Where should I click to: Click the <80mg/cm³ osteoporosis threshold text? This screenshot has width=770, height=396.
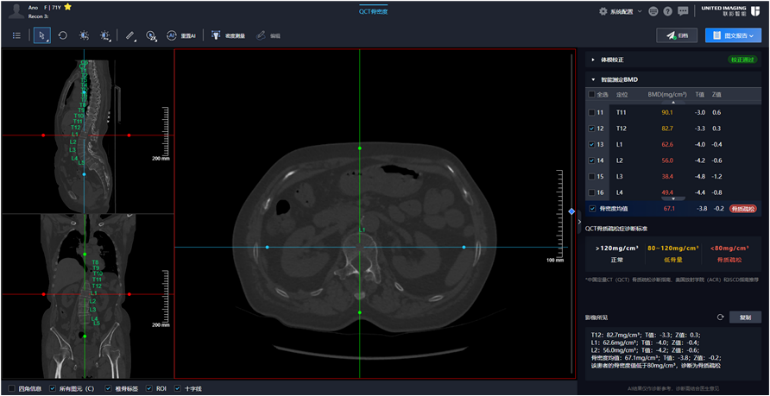point(729,248)
